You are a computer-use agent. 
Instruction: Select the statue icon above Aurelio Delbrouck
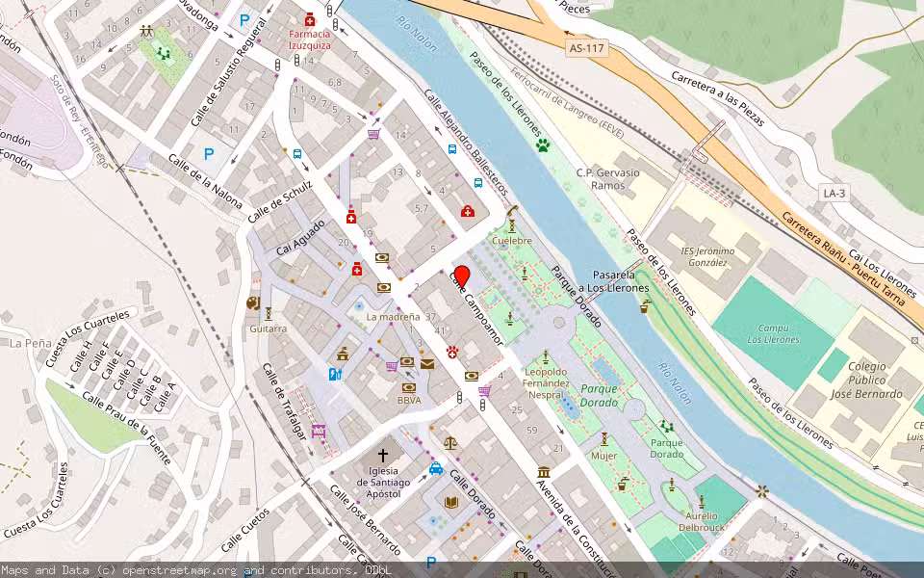click(702, 502)
